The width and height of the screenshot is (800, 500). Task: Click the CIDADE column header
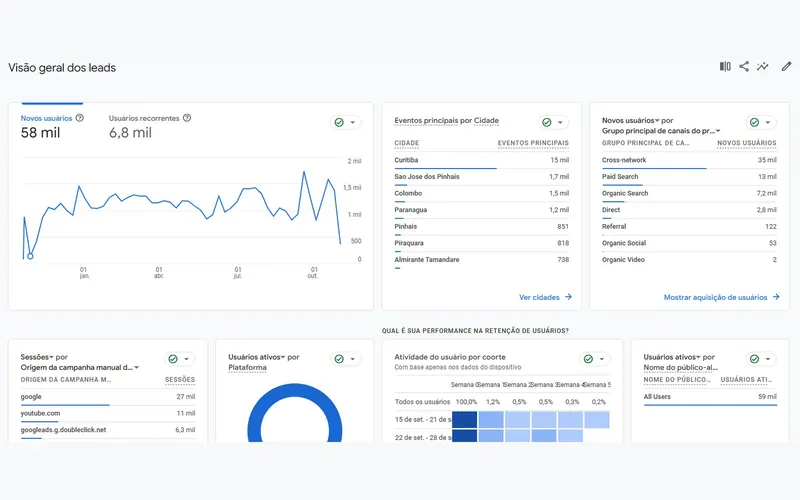(x=407, y=143)
